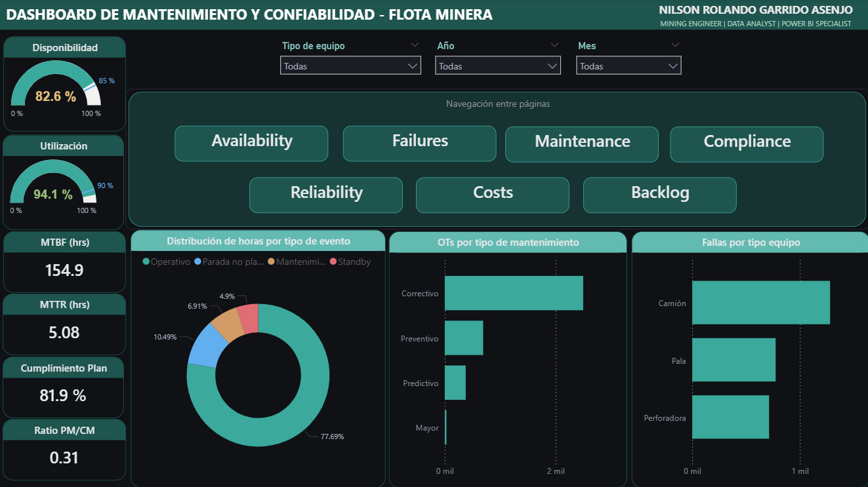This screenshot has height=487, width=868.
Task: Open the Reliability page button
Action: pyautogui.click(x=326, y=195)
